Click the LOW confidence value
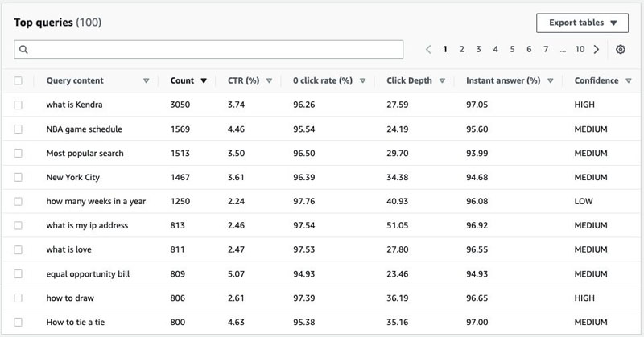644x337 pixels. pyautogui.click(x=583, y=202)
